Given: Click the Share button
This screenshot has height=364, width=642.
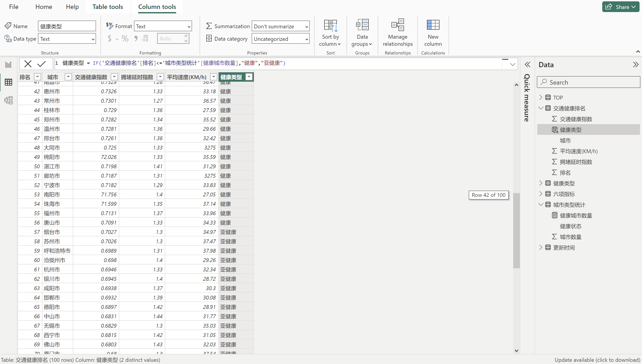Looking at the screenshot, I should [x=621, y=7].
